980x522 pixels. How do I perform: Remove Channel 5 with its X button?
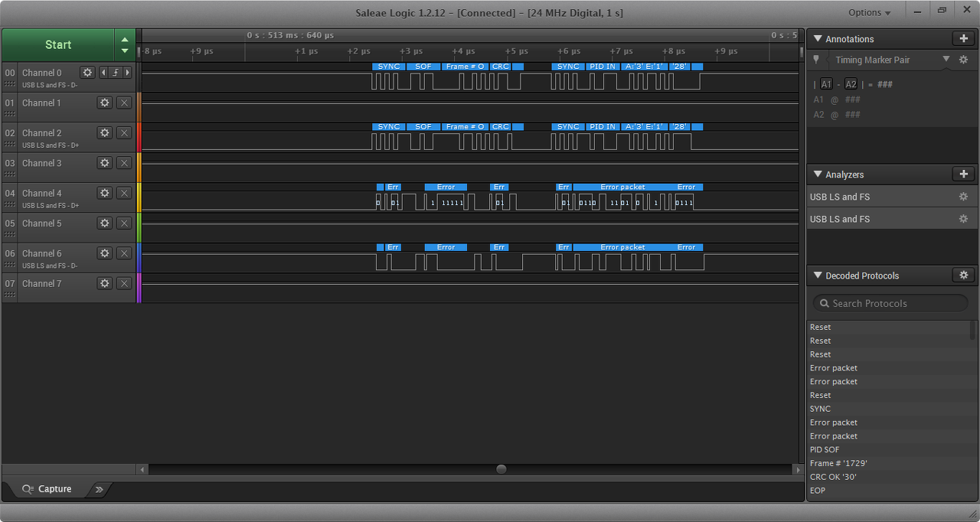click(x=124, y=223)
